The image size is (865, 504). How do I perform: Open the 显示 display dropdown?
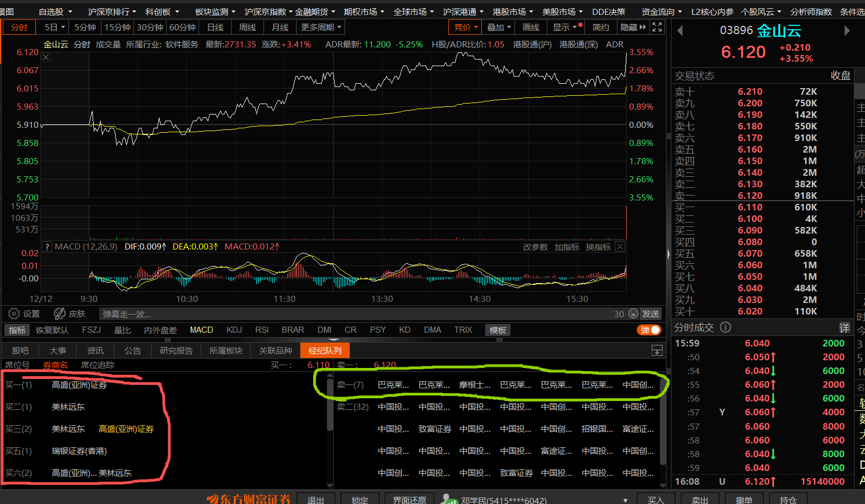pos(565,27)
